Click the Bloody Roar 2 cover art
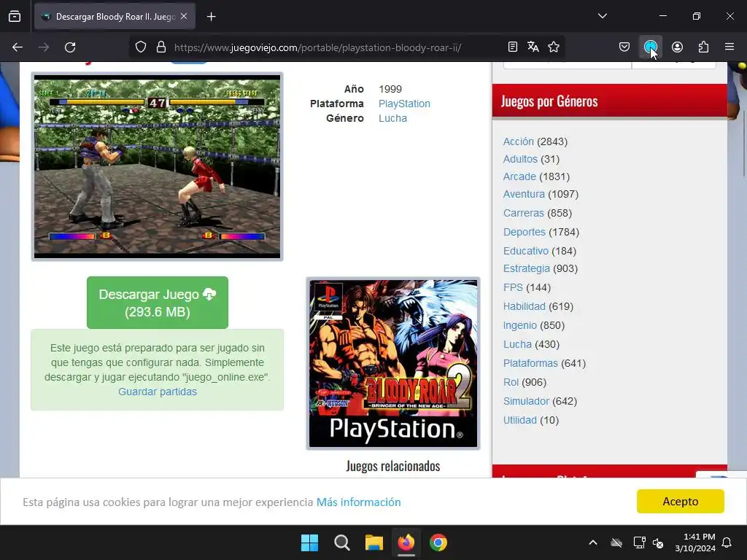The height and width of the screenshot is (560, 747). (x=393, y=364)
